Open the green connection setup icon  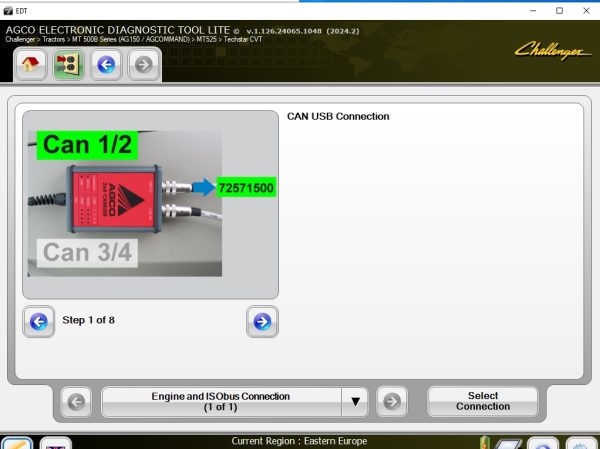68,64
